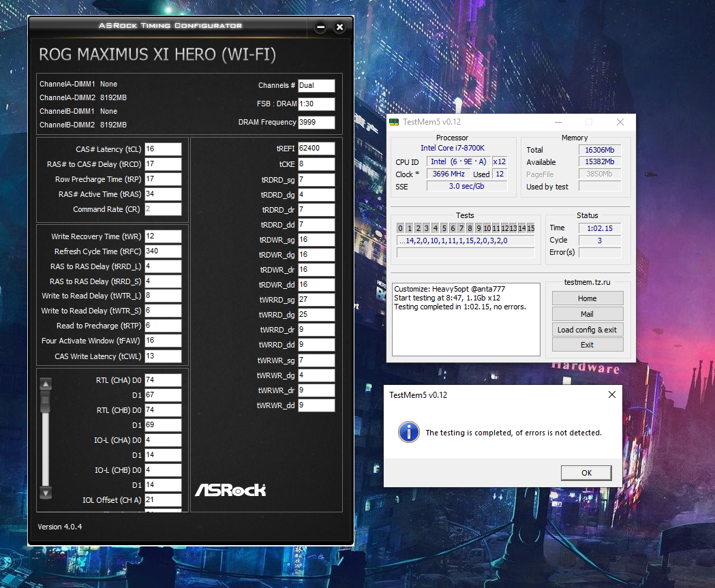This screenshot has width=715, height=588.
Task: Click test number 15 box in Tests
Action: click(530, 228)
